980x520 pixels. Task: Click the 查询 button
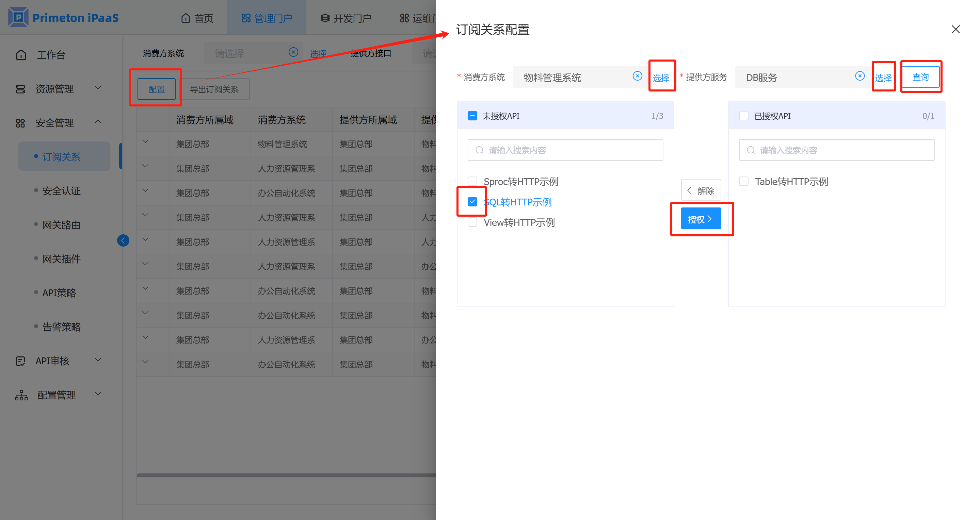920,77
